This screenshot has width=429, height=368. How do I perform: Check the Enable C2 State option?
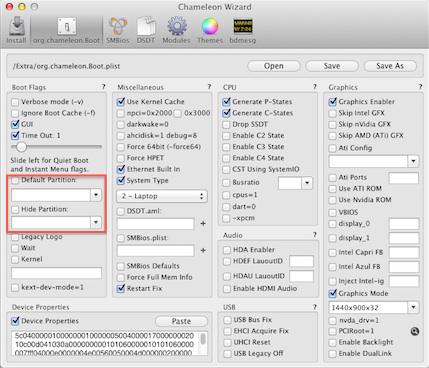(x=226, y=136)
